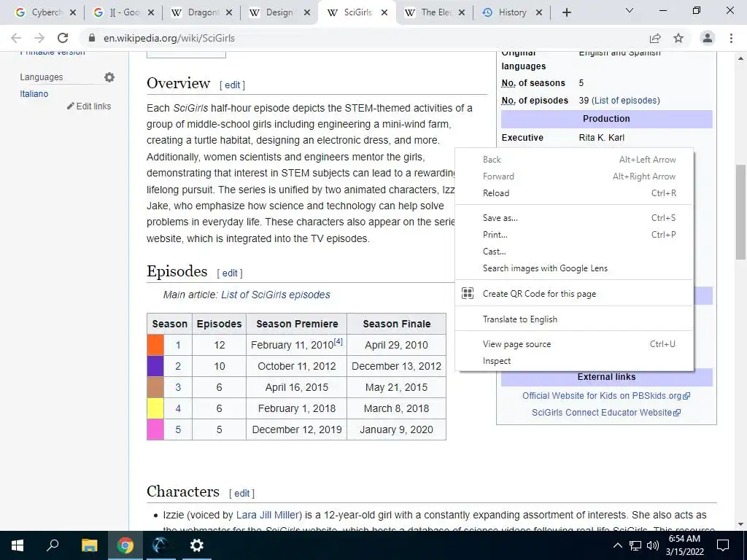Select Cast... from the context menu

click(574, 252)
